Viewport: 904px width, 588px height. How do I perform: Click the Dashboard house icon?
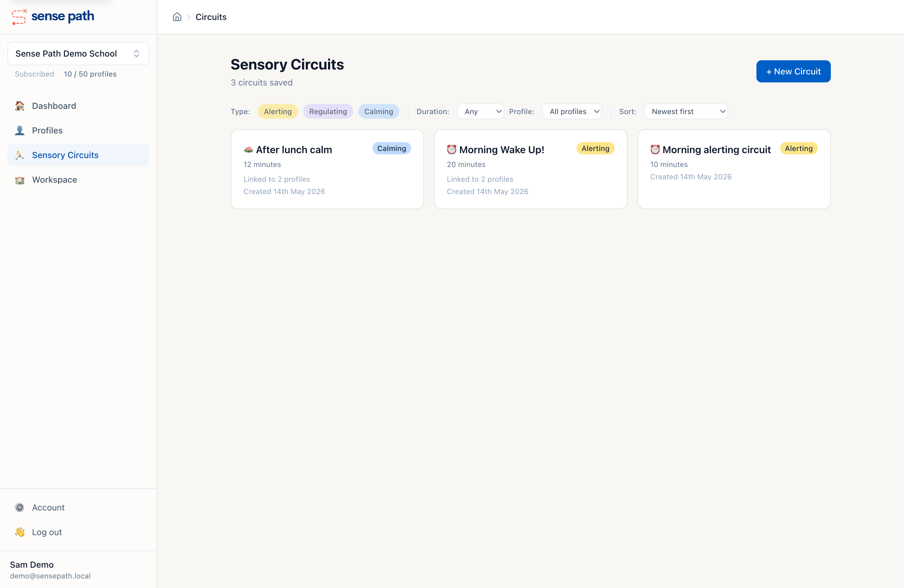tap(20, 106)
